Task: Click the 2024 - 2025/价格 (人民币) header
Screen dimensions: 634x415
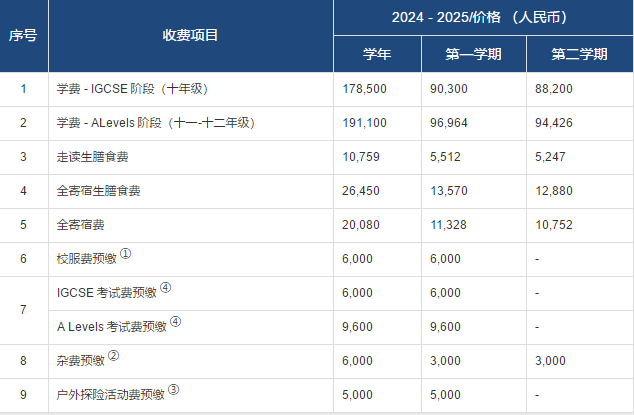Action: tap(483, 18)
